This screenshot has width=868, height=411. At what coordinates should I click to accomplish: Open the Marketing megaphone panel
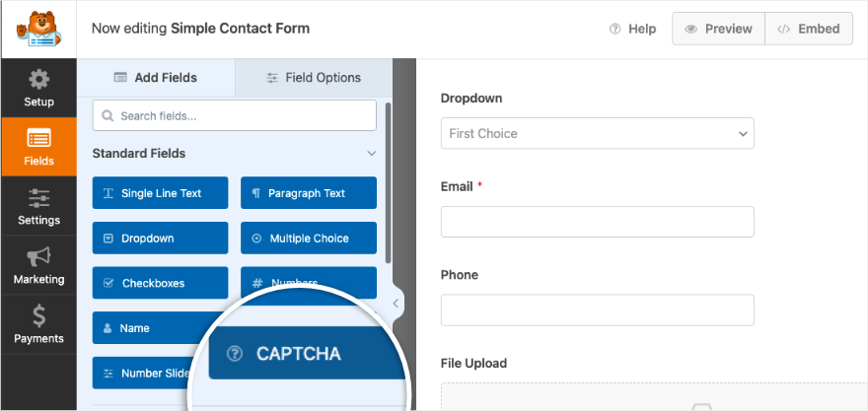pyautogui.click(x=38, y=265)
